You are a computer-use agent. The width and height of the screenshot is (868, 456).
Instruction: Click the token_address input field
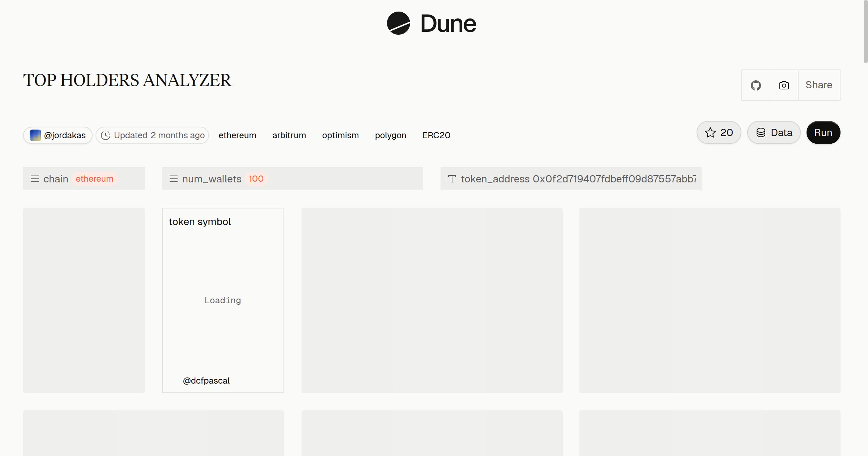point(571,179)
